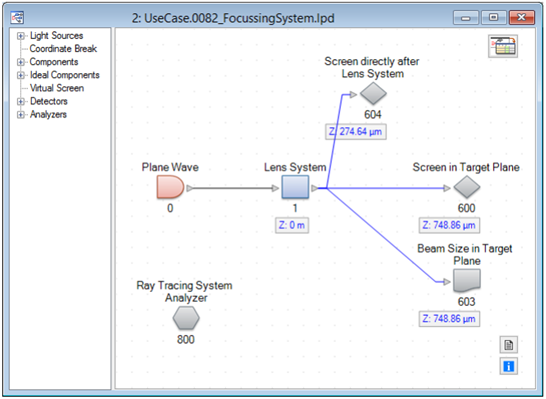Select the Lens System component block
The height and width of the screenshot is (399, 546).
[x=295, y=187]
